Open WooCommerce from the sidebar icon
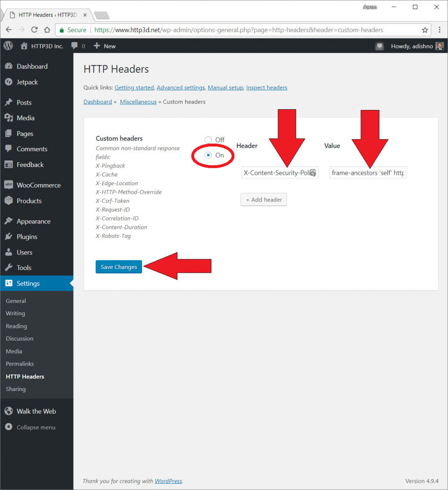This screenshot has height=490, width=448. coord(9,185)
